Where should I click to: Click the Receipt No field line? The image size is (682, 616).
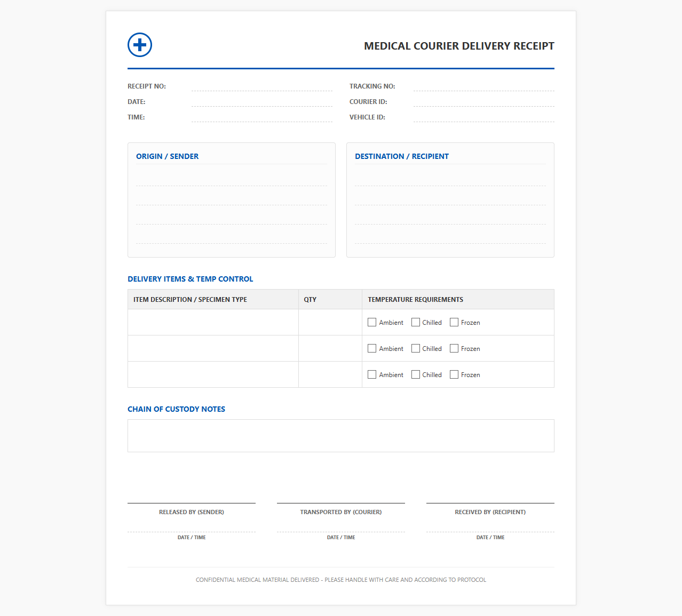coord(262,86)
